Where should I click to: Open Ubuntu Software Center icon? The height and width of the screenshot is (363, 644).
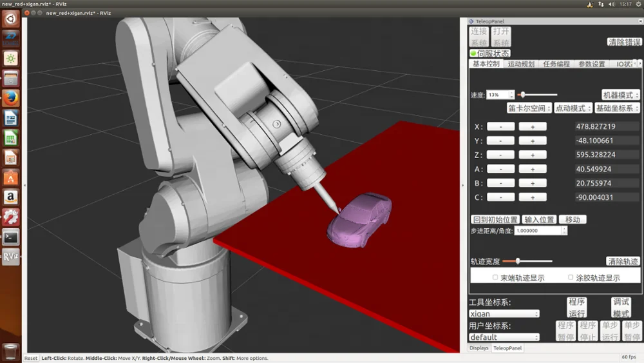click(x=11, y=177)
